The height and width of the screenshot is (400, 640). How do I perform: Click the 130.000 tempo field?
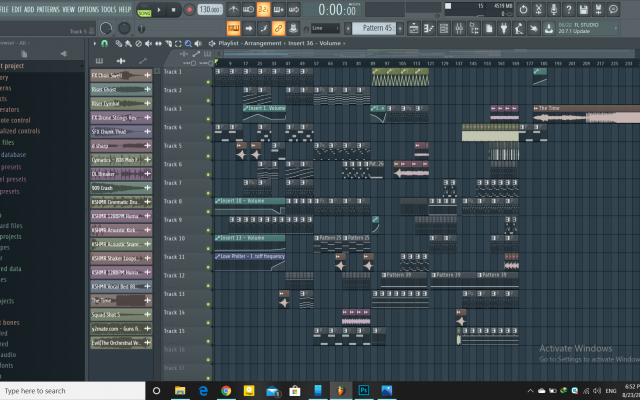(210, 9)
